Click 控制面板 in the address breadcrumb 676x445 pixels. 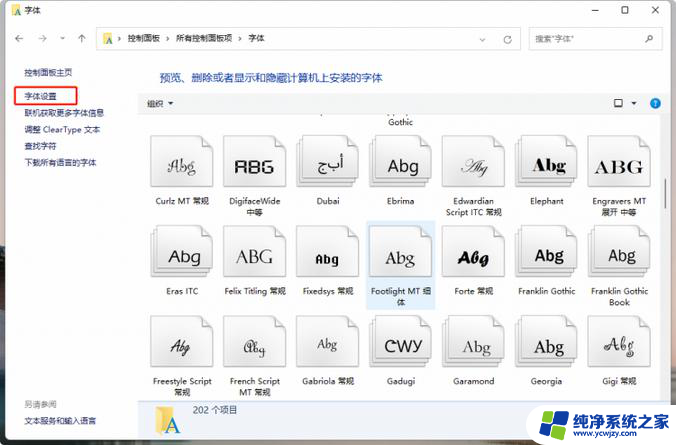(144, 38)
